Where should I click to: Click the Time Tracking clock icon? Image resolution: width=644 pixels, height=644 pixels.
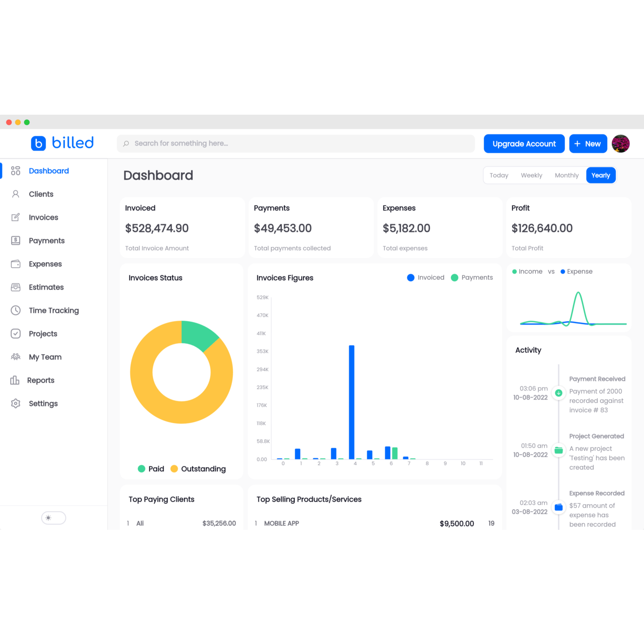point(16,310)
